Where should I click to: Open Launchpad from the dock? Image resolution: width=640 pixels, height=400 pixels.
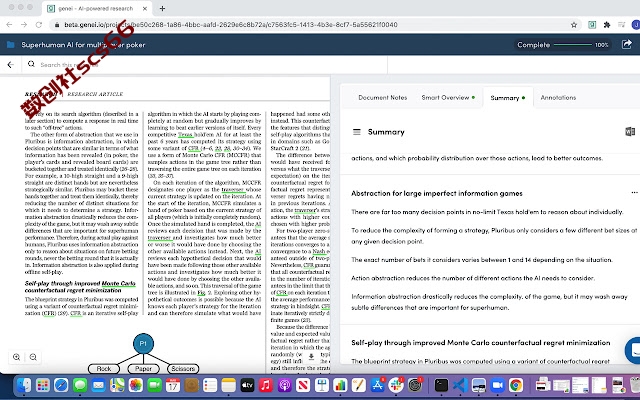click(42, 385)
